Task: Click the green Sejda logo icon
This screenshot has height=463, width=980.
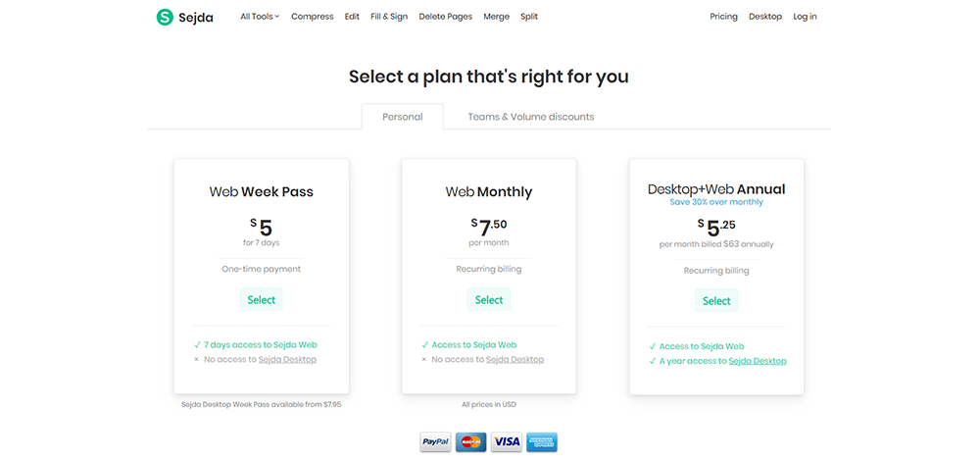Action: click(165, 17)
